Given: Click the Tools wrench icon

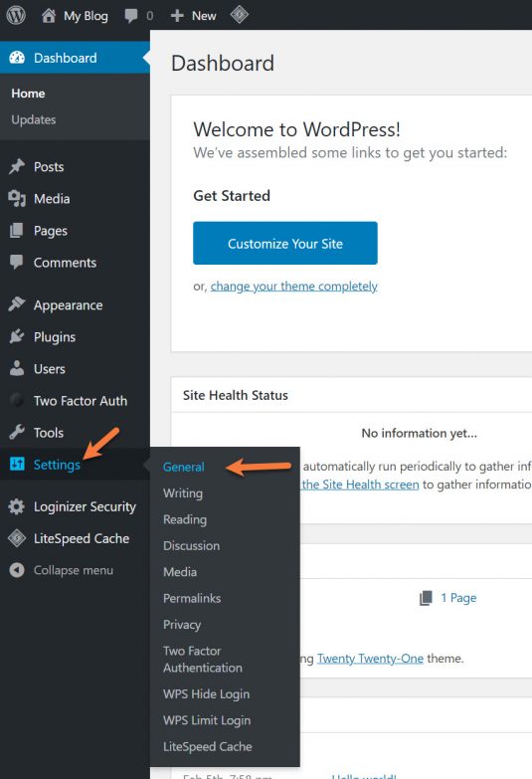Looking at the screenshot, I should coord(17,432).
